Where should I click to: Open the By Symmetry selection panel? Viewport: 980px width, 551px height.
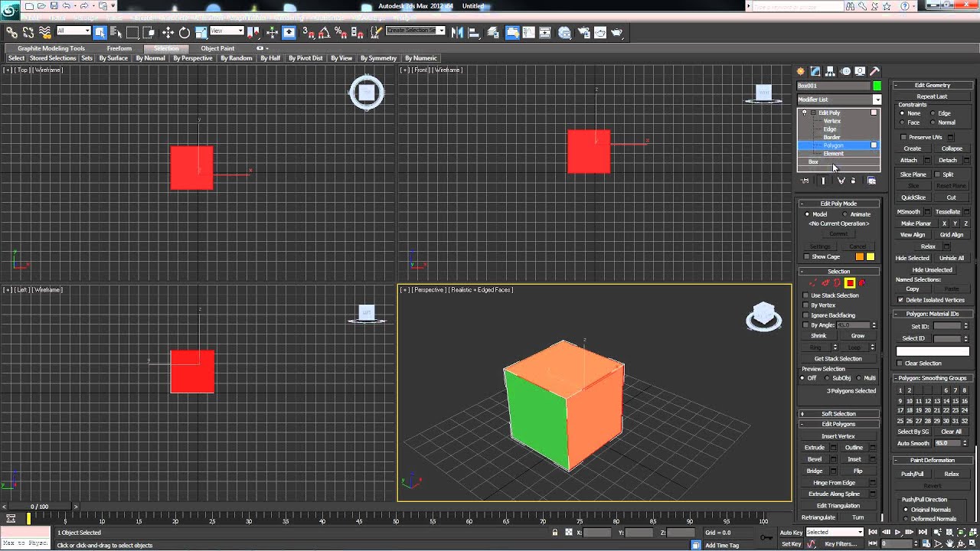click(x=378, y=58)
